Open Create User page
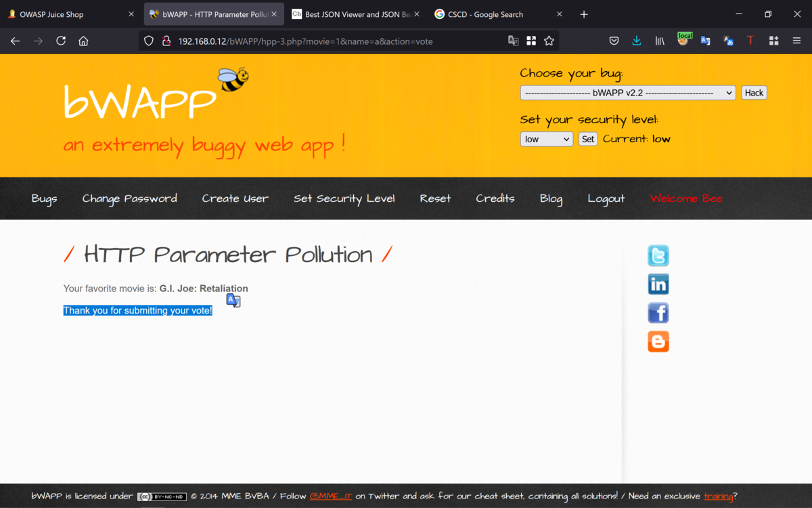 [x=235, y=198]
